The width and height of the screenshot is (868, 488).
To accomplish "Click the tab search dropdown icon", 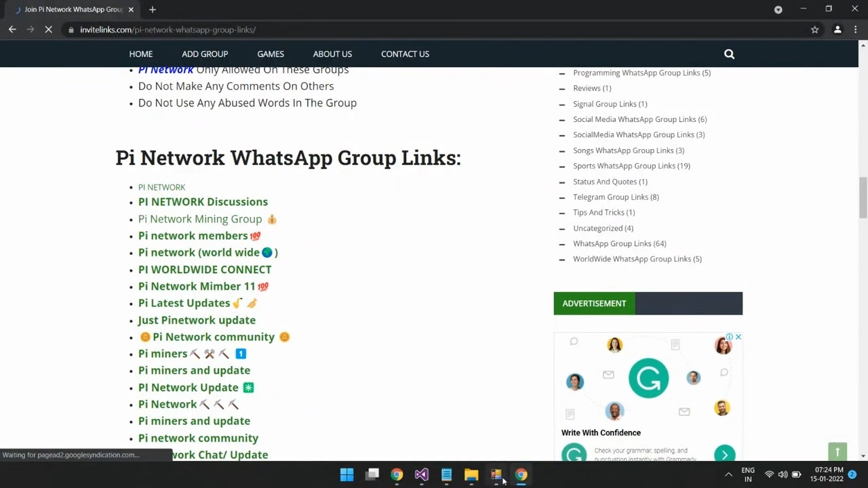I will coord(778,9).
